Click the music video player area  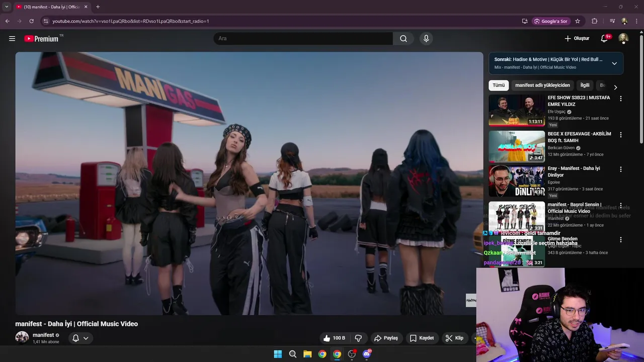249,184
